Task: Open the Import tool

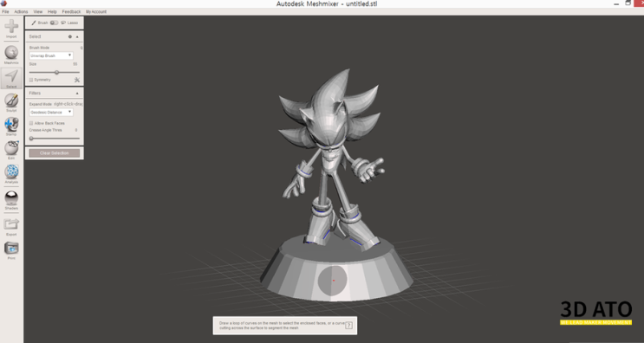Action: point(11,29)
